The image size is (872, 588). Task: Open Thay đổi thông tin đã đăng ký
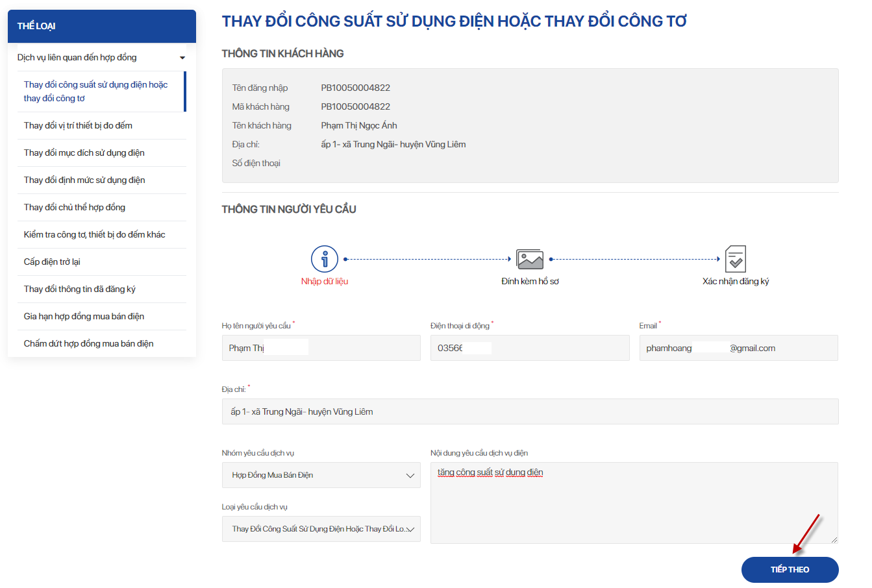pyautogui.click(x=80, y=289)
